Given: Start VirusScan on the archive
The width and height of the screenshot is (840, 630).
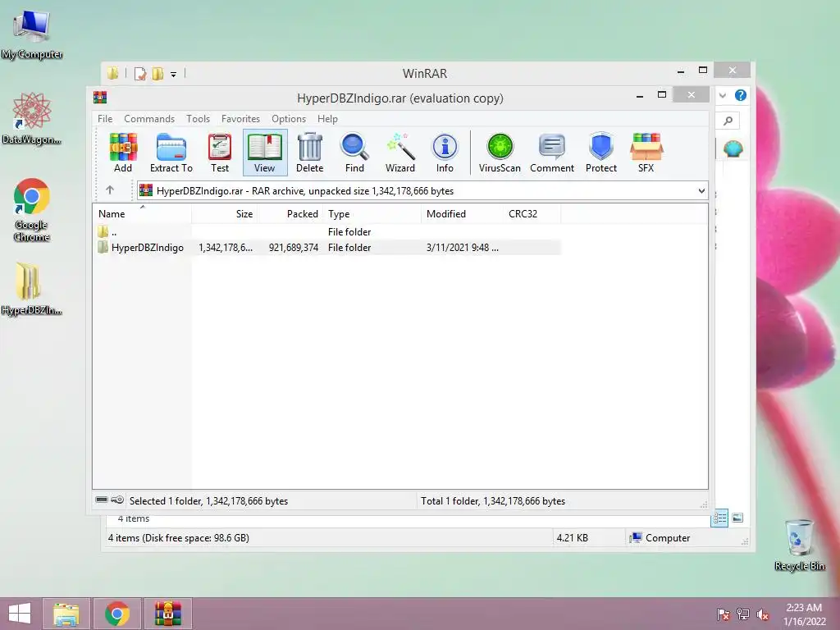Looking at the screenshot, I should (x=500, y=153).
